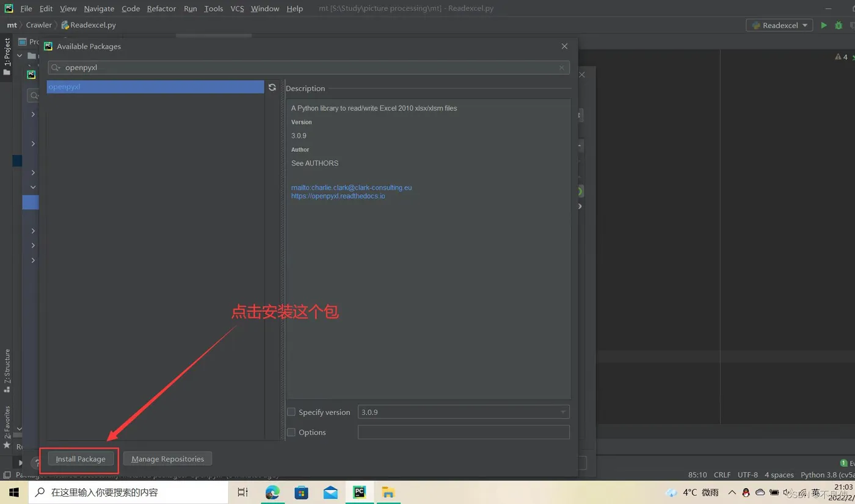Screen dimensions: 855x504
Task: Open the Refactor menu
Action: coord(162,9)
